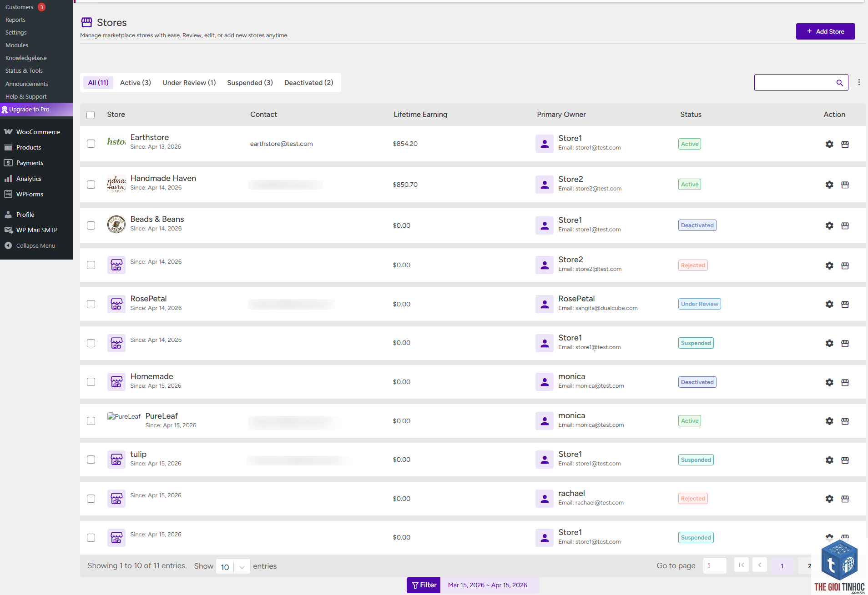The height and width of the screenshot is (595, 868).
Task: Open the three-dot more options menu
Action: pyautogui.click(x=859, y=82)
